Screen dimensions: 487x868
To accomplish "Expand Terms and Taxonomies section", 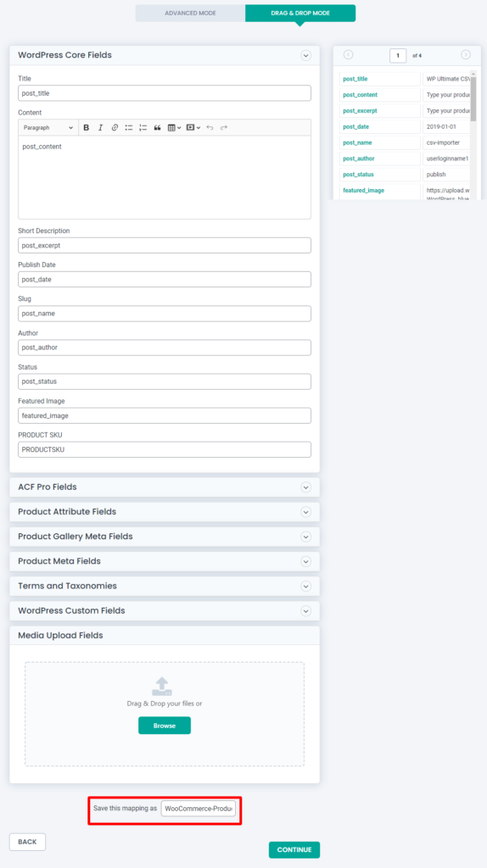I will click(x=305, y=586).
